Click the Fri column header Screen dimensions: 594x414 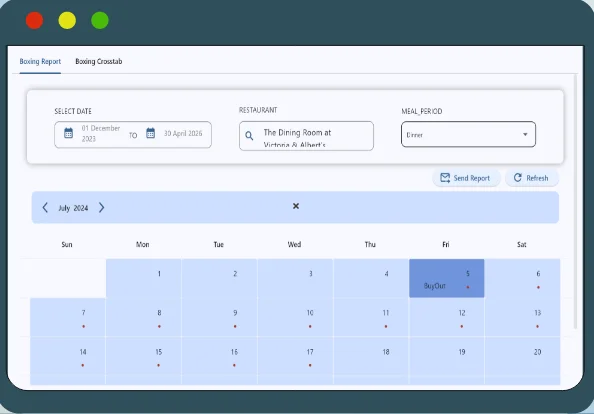[446, 244]
